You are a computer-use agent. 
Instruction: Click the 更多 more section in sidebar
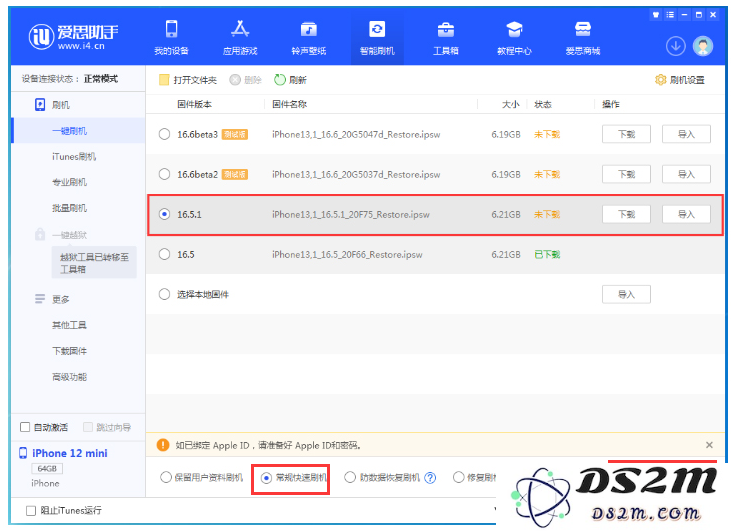coord(52,299)
